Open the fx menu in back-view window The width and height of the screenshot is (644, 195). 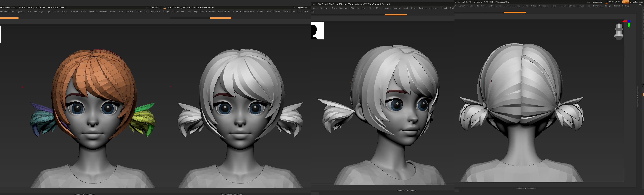tap(623, 6)
